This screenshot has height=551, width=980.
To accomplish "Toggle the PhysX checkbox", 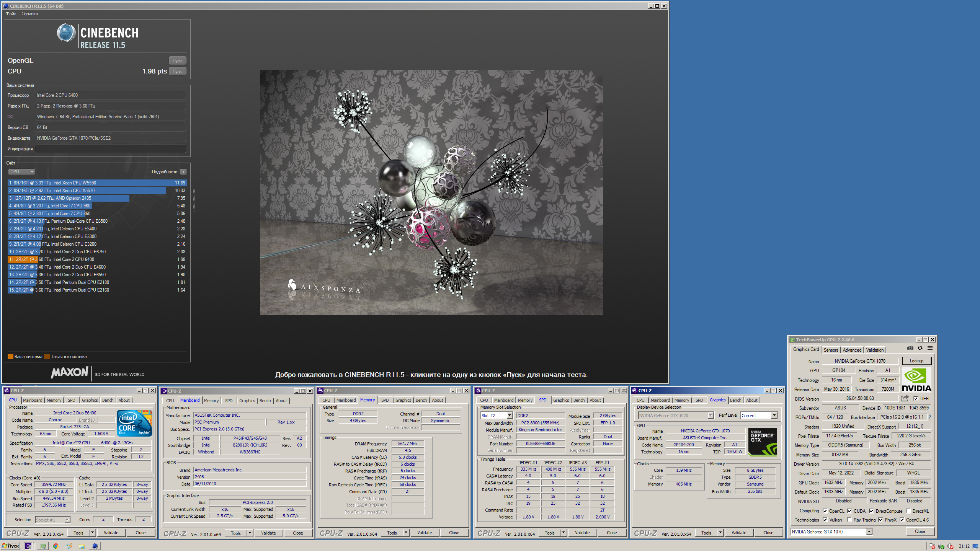I will click(880, 520).
